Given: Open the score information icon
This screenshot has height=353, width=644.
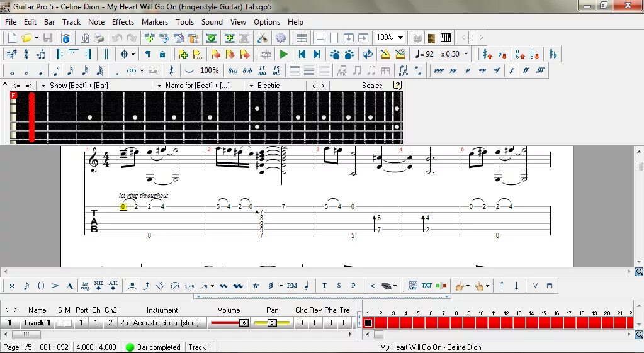Looking at the screenshot, I should click(x=66, y=38).
